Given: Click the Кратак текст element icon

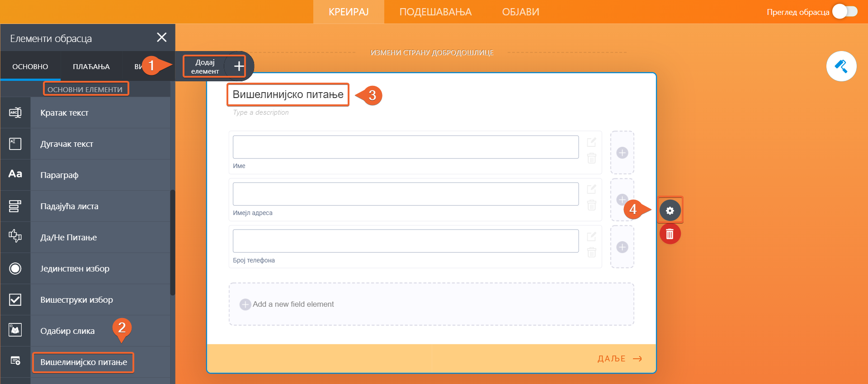Looking at the screenshot, I should pos(15,112).
